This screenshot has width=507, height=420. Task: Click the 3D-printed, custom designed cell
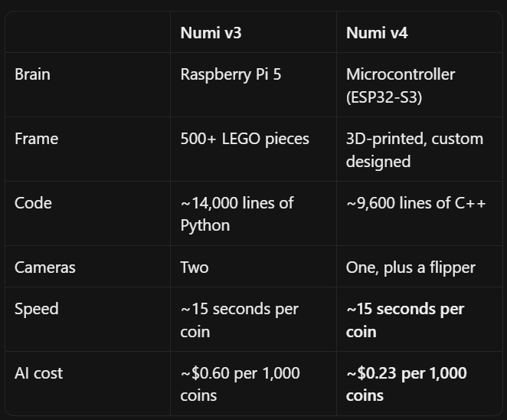tap(420, 149)
